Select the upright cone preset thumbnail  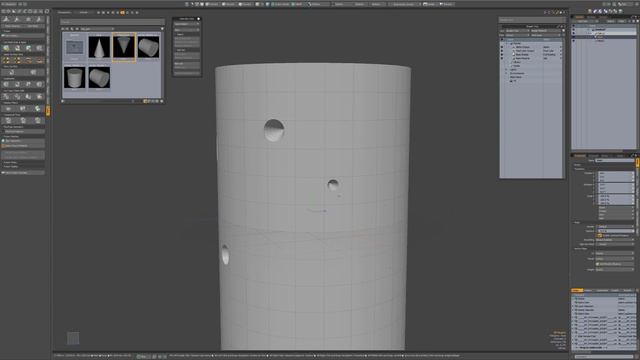(x=99, y=47)
